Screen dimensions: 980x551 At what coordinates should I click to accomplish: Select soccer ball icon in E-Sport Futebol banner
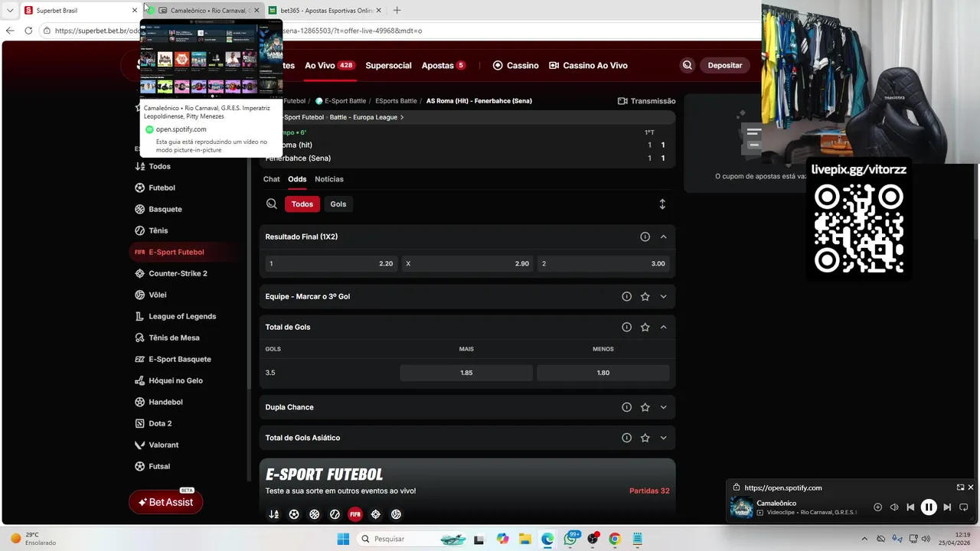[x=294, y=514]
